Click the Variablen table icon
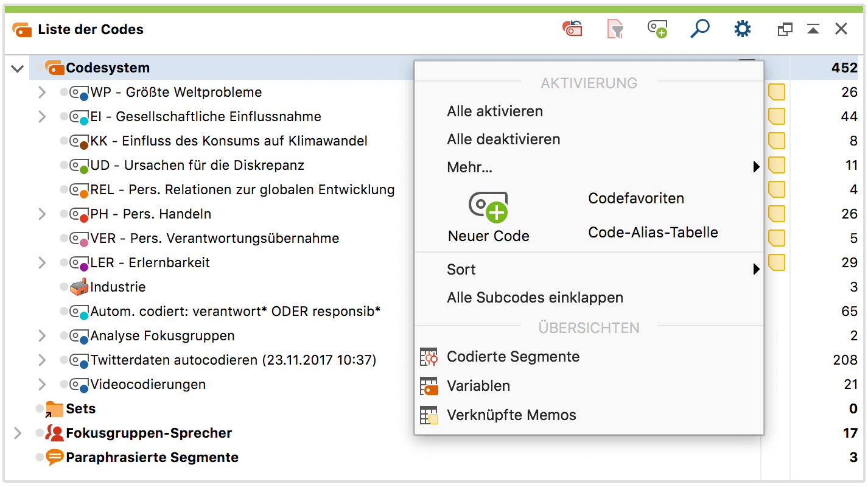 coord(429,386)
